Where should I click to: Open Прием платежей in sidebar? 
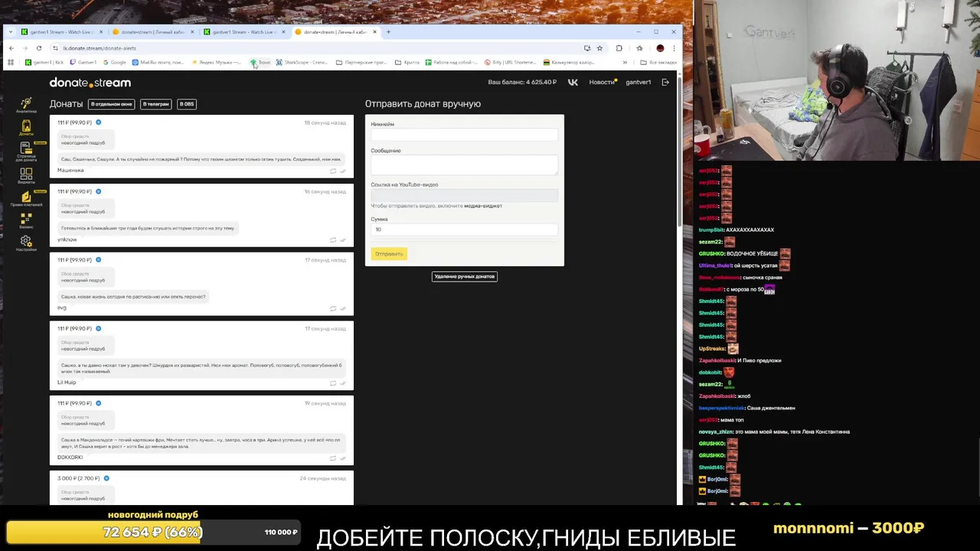(x=26, y=199)
